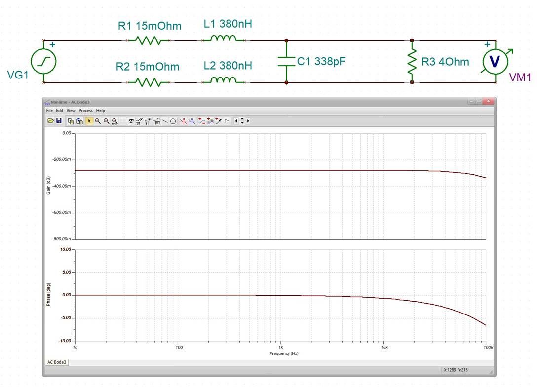Open the Help menu
Screen dimensions: 537x392
click(x=100, y=110)
